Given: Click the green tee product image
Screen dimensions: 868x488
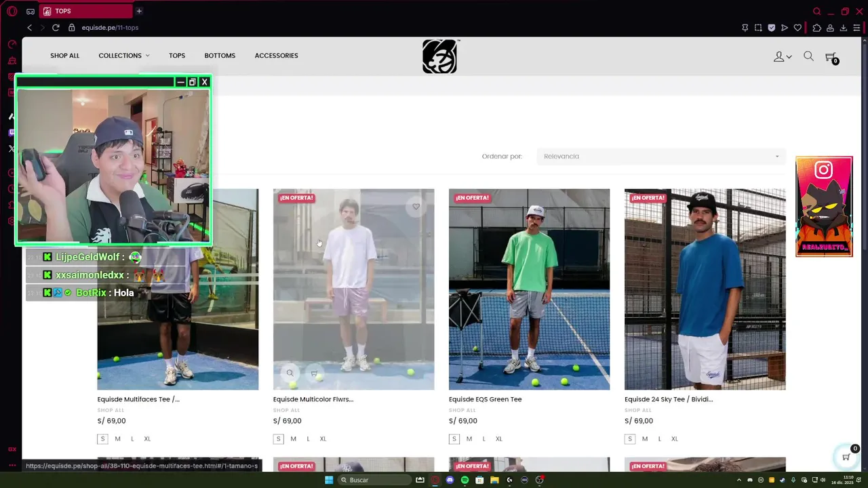Looking at the screenshot, I should click(x=529, y=289).
